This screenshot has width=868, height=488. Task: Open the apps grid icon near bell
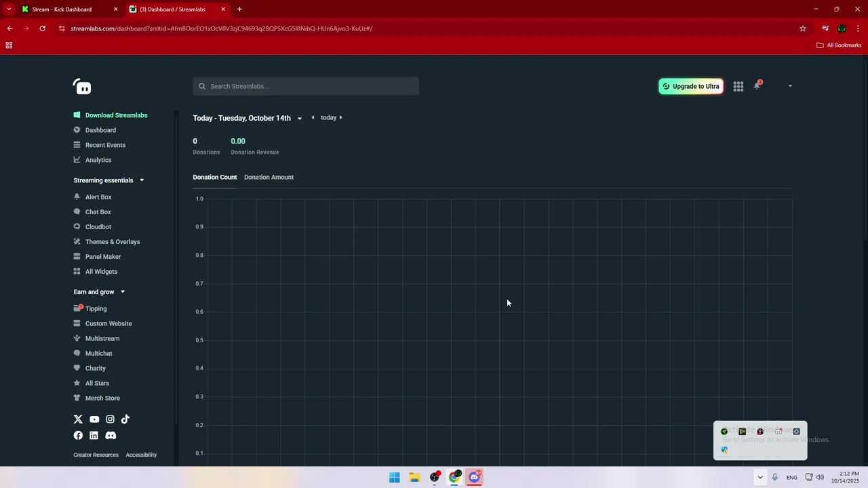click(x=738, y=86)
